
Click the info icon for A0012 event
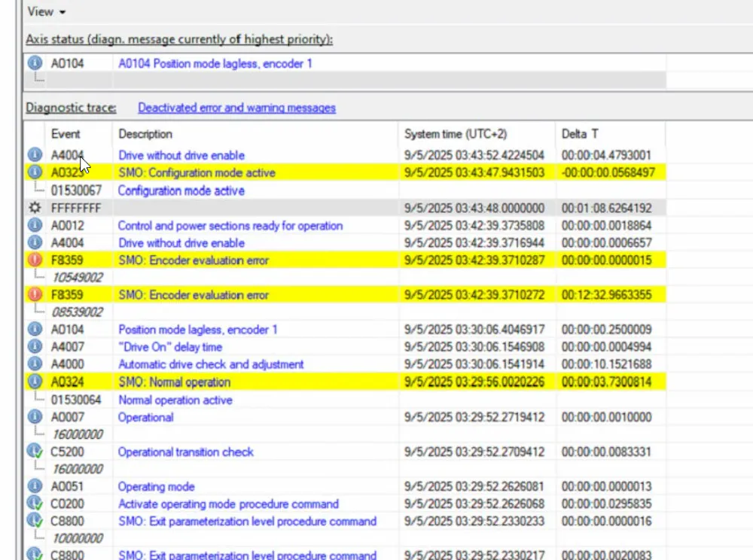(x=35, y=225)
